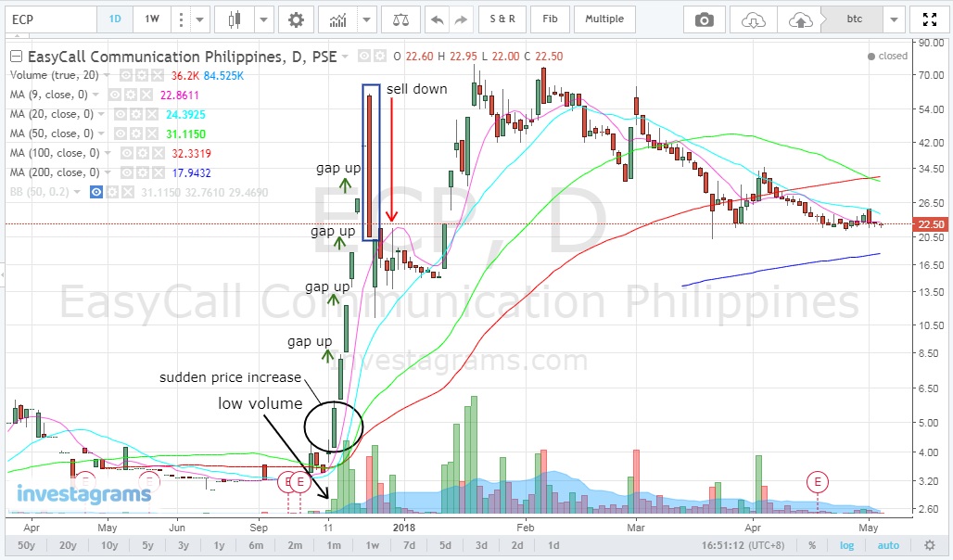Screen dimensions: 953x560
Task: Take a chart snapshot with camera icon
Action: [x=705, y=19]
